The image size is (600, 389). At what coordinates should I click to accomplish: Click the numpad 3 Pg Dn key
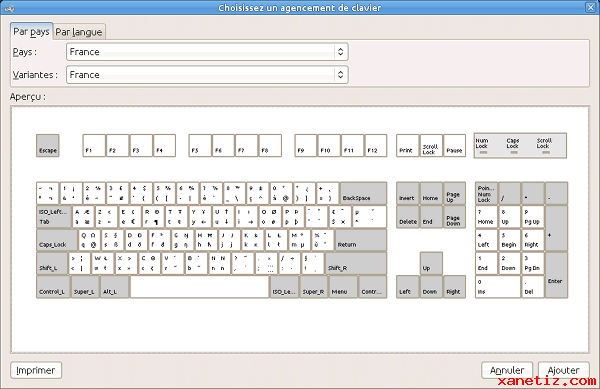533,263
